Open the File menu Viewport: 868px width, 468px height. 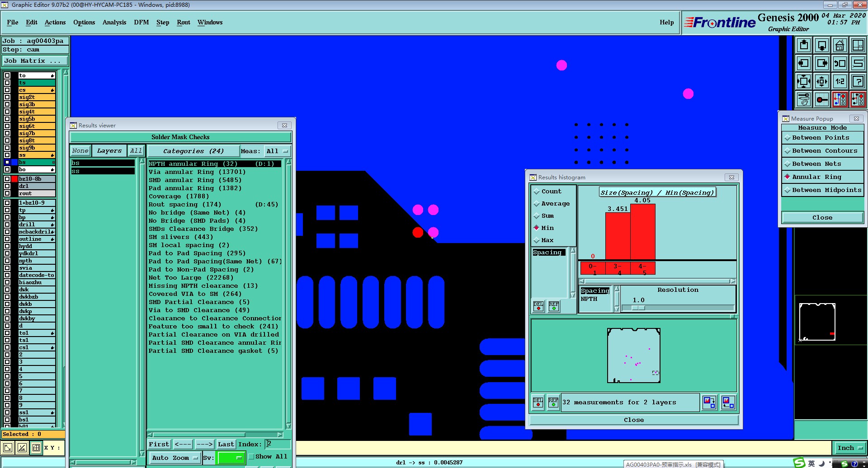tap(13, 22)
